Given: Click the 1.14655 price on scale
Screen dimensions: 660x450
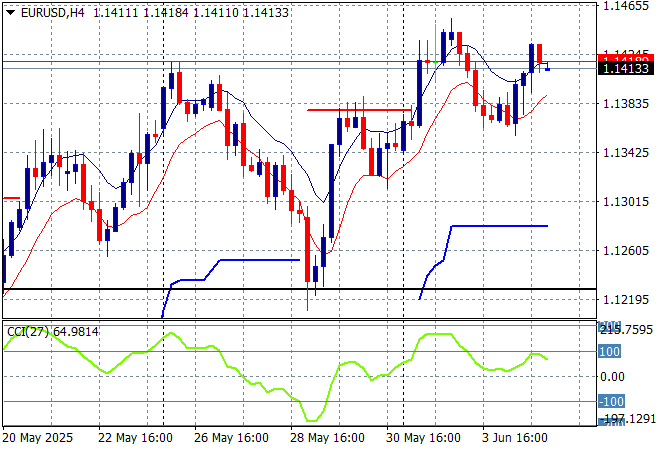Looking at the screenshot, I should 626,6.
